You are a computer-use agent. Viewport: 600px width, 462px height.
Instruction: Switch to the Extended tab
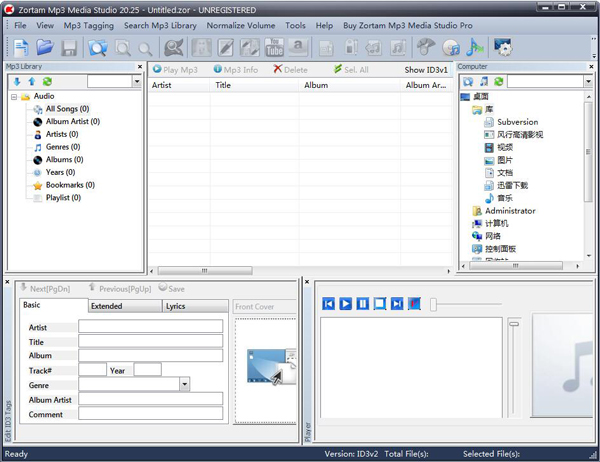click(125, 306)
